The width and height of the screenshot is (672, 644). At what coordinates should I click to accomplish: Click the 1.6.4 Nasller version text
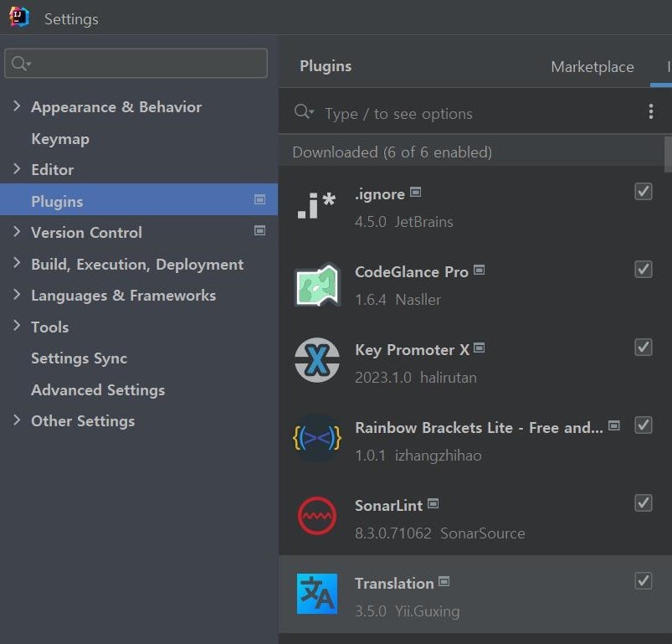(398, 300)
